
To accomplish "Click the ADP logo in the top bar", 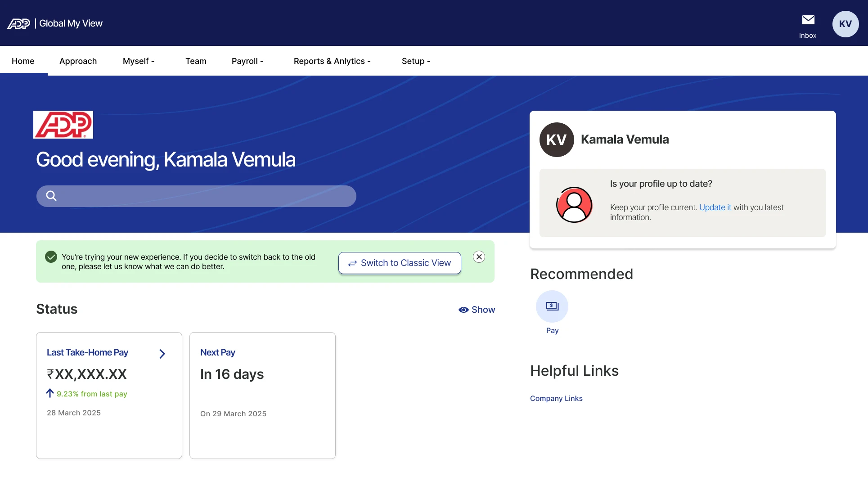I will click(x=18, y=24).
